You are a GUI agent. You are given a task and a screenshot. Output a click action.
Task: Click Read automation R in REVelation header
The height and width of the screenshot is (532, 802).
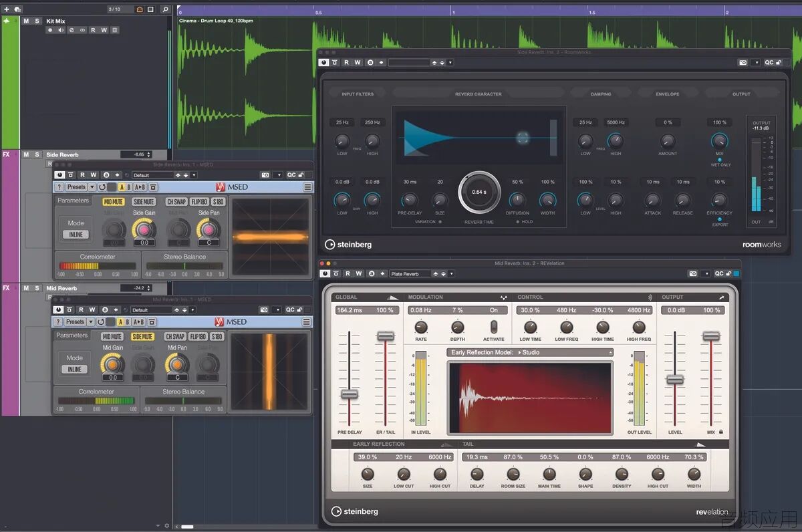347,273
